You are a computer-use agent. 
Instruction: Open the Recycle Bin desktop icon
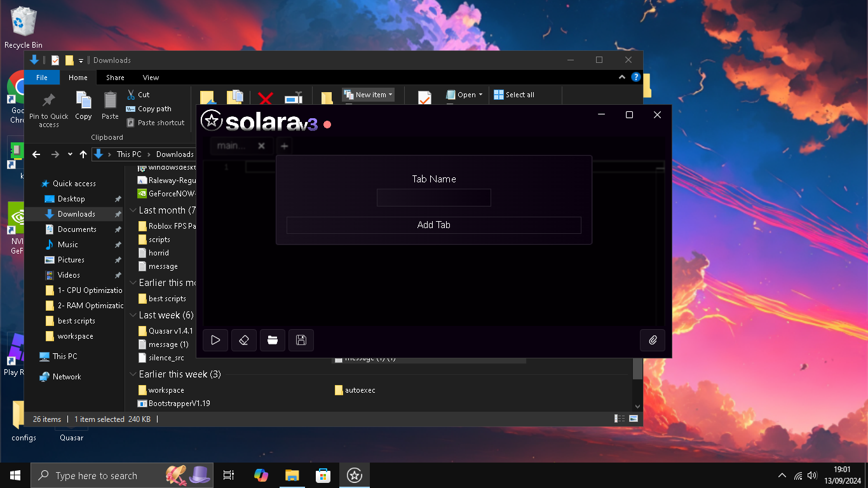[24, 27]
